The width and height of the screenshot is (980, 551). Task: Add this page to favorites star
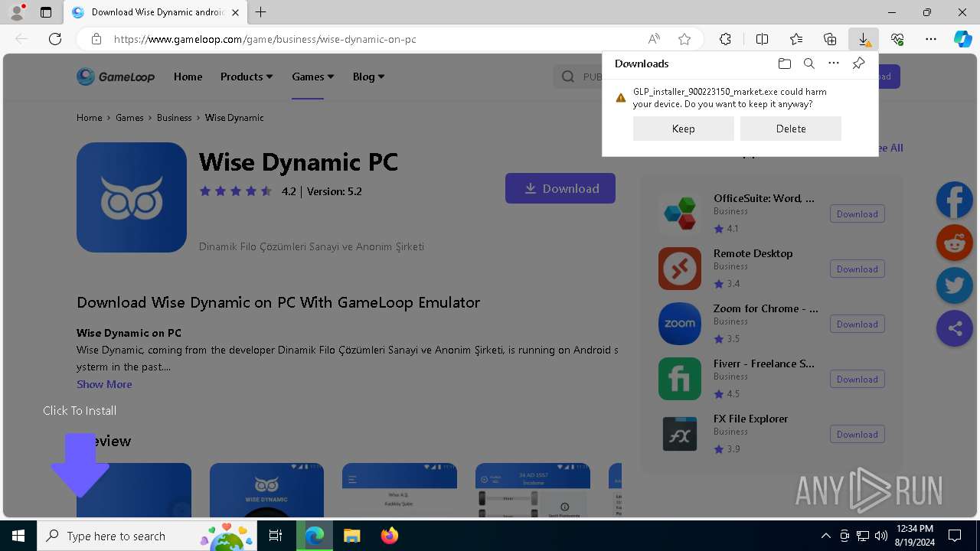pyautogui.click(x=684, y=39)
